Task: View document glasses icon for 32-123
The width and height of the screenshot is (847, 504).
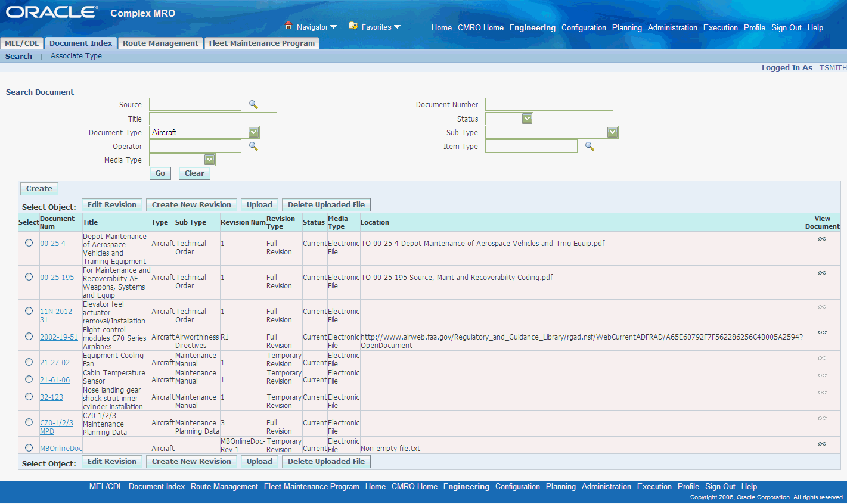Action: coord(822,393)
